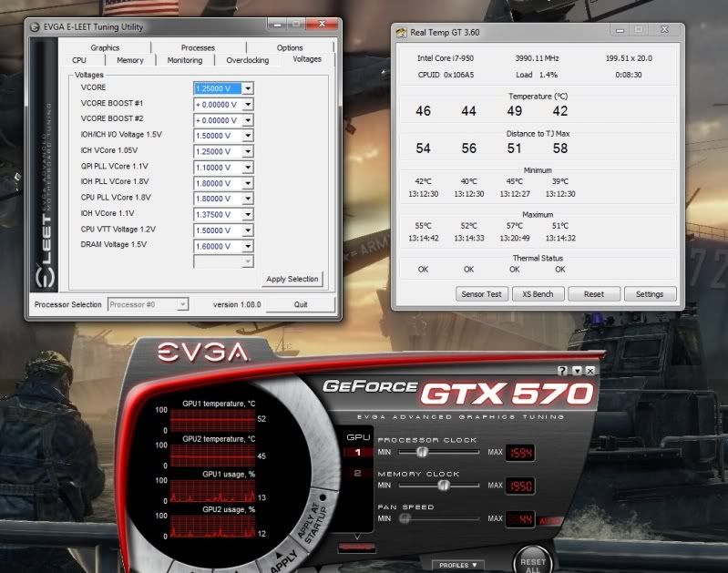Click the Load 1.4% reading
The height and width of the screenshot is (573, 728).
537,75
